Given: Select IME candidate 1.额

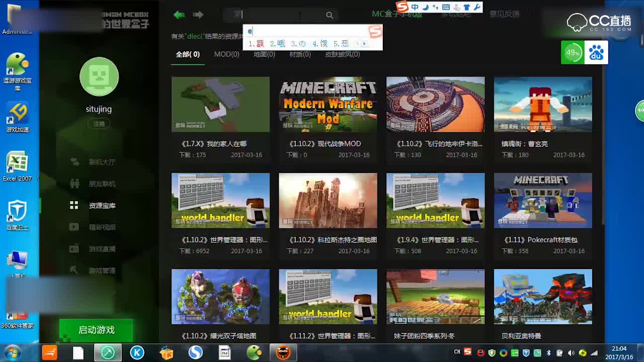Looking at the screenshot, I should pyautogui.click(x=257, y=44).
